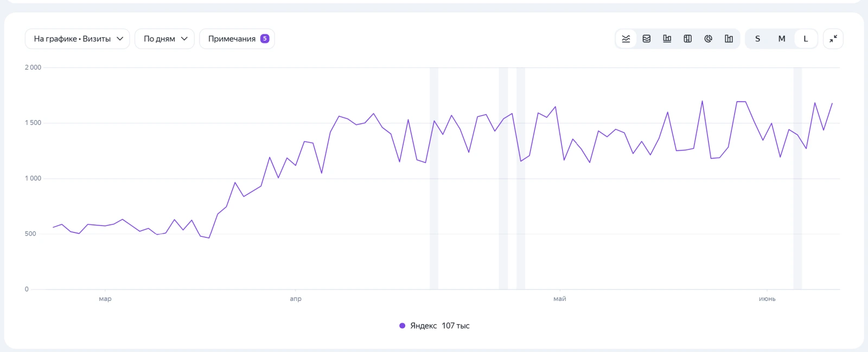Set chart size to M
Screen dimensions: 868x352
(782, 39)
